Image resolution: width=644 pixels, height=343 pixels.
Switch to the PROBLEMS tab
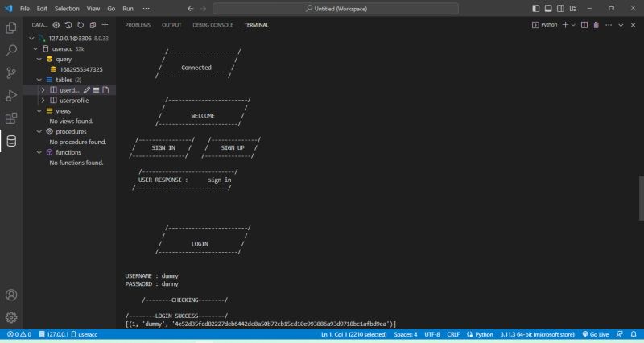pos(138,25)
